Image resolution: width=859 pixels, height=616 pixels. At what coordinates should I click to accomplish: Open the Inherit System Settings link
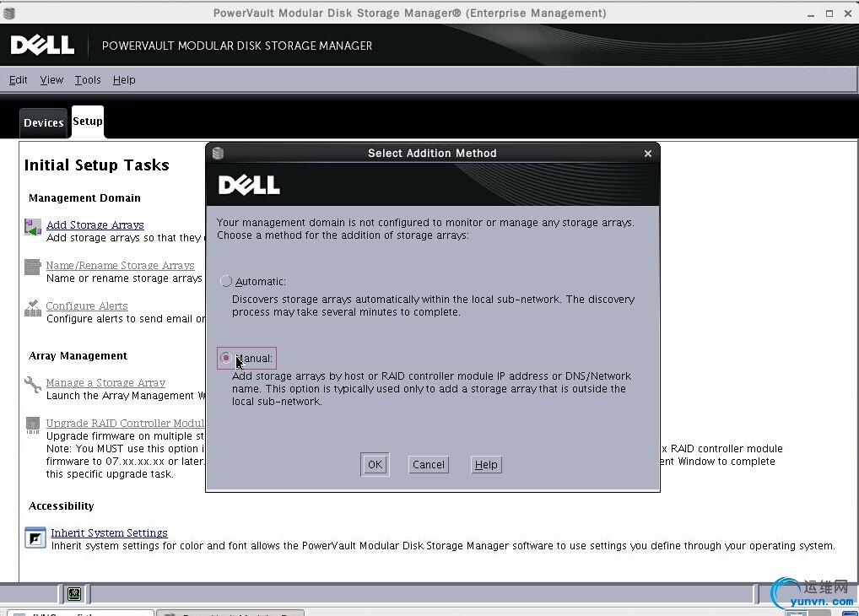pyautogui.click(x=109, y=532)
